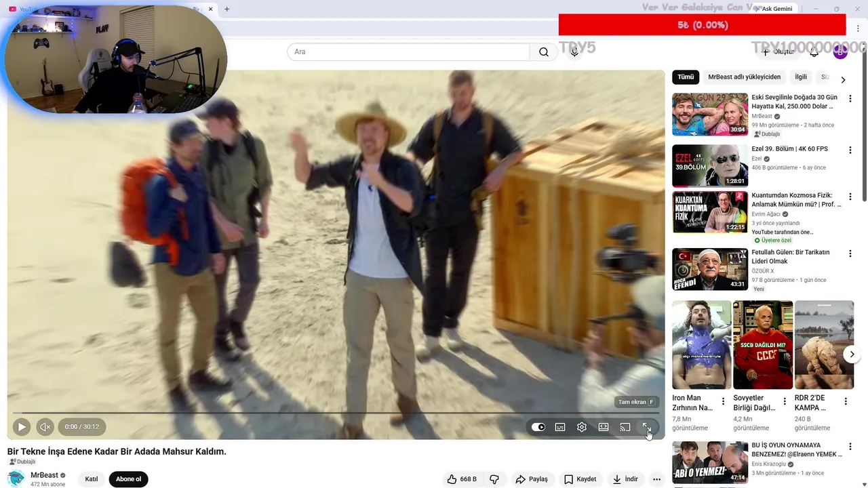Open the MrBeast channel name link
The height and width of the screenshot is (488, 868).
pos(44,475)
